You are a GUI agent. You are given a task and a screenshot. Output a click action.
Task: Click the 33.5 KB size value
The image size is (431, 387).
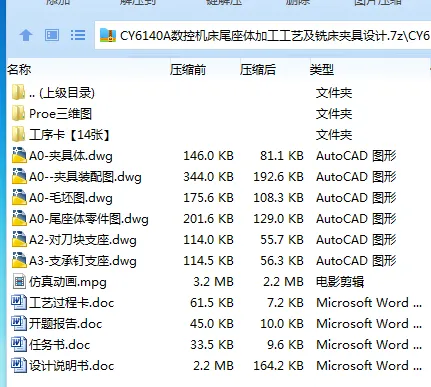point(212,345)
